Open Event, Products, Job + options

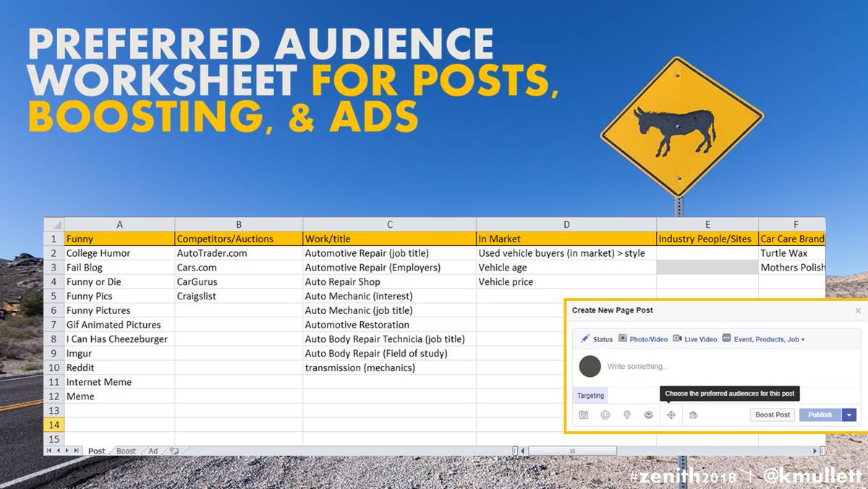(x=763, y=339)
